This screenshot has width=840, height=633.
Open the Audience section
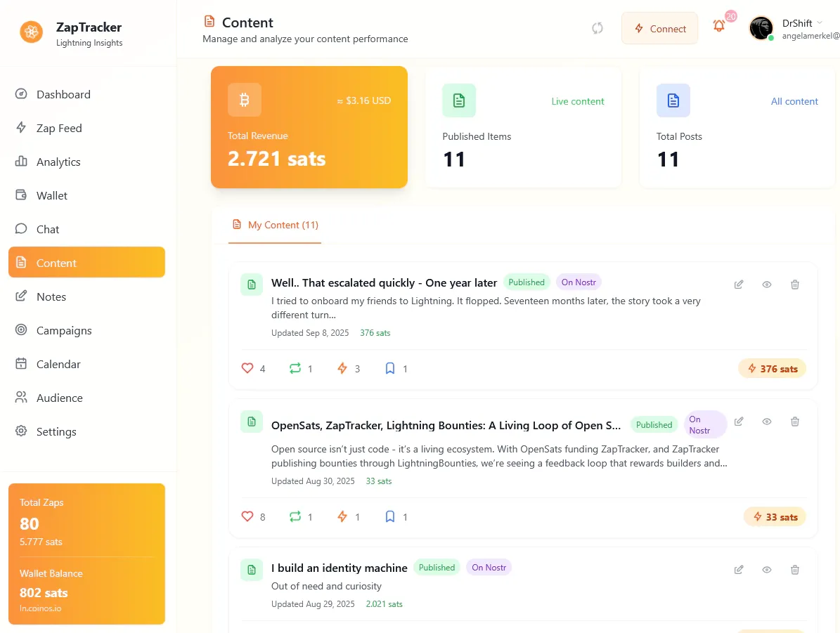[x=86, y=398]
